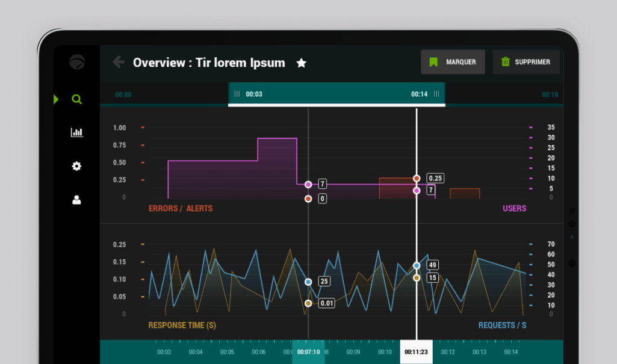Select the 00:11:23 marker on the timeline
This screenshot has height=364, width=617.
416,351
